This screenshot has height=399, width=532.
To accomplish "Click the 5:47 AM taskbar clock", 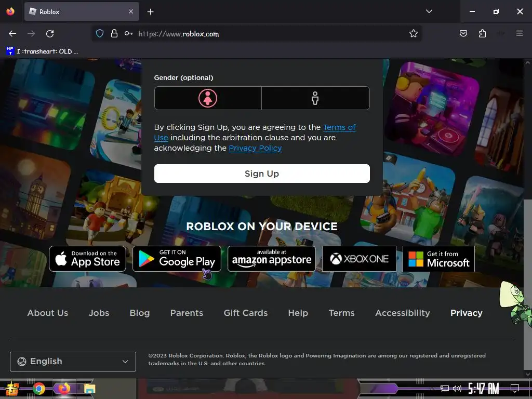I will coord(484,389).
